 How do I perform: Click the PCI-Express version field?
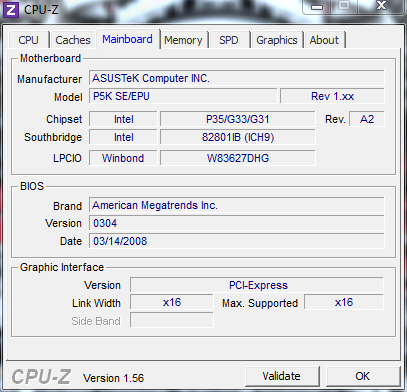point(257,285)
